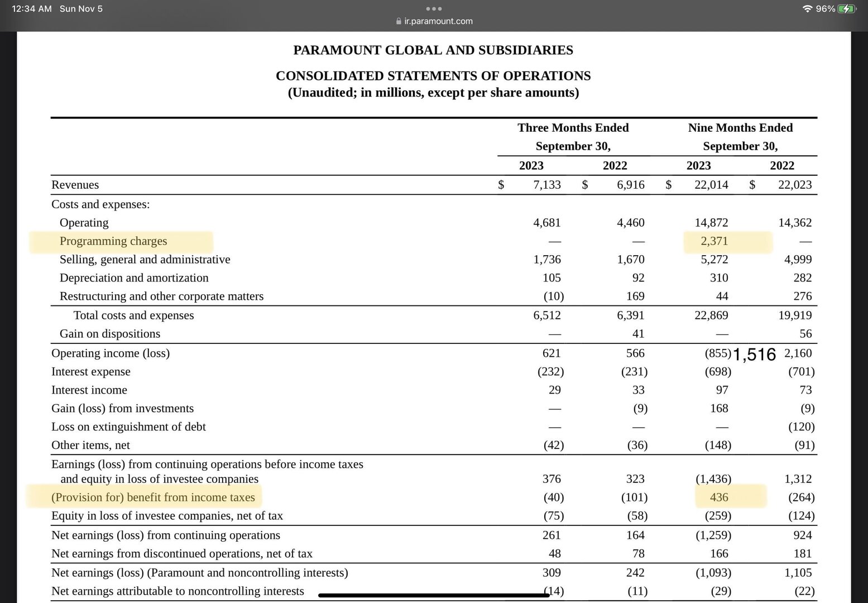
Task: Tap the Wi-Fi status icon
Action: (x=807, y=9)
